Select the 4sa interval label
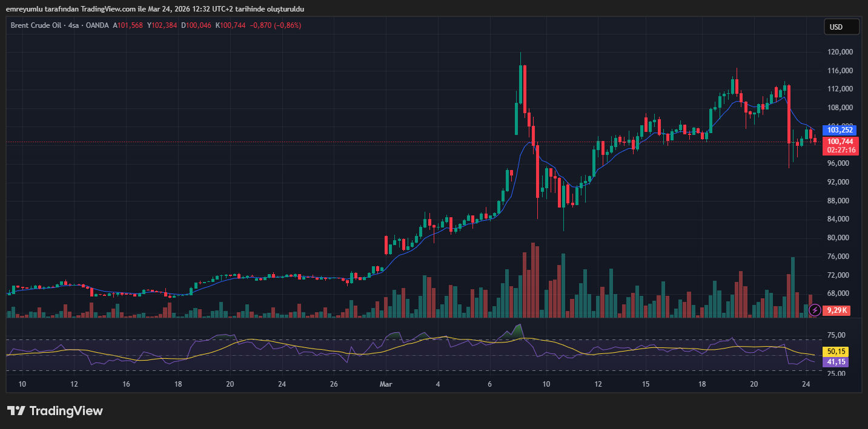 [74, 25]
